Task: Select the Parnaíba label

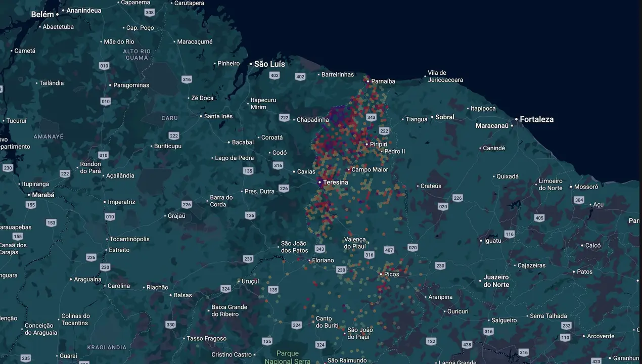Action: [x=383, y=81]
